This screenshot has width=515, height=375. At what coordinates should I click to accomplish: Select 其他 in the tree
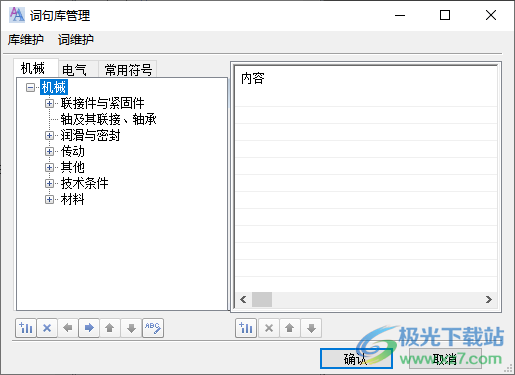tap(73, 167)
